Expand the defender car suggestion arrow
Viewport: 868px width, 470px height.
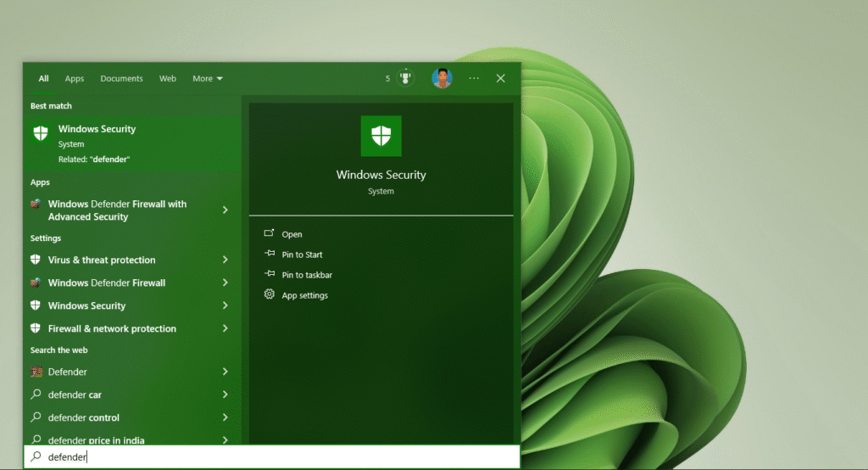click(225, 394)
